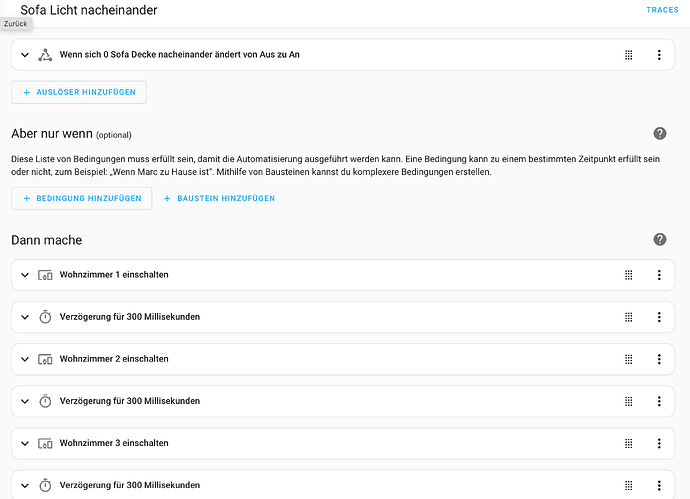Open three-dot menu for Wohnzimmer 3 einschalten

point(659,443)
